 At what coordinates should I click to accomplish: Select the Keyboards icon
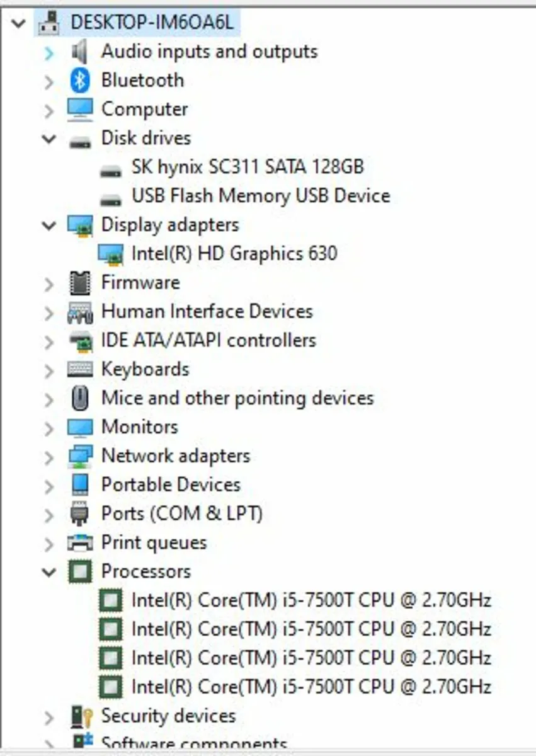(x=81, y=369)
